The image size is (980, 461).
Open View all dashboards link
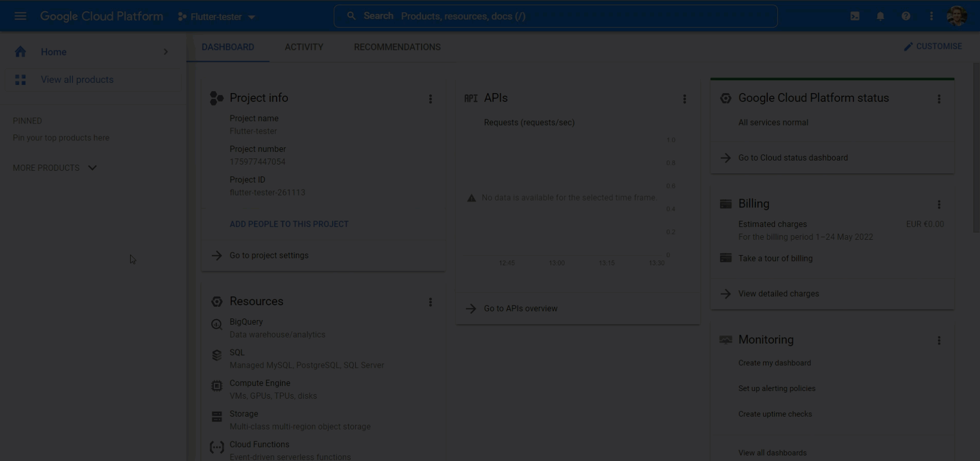772,453
